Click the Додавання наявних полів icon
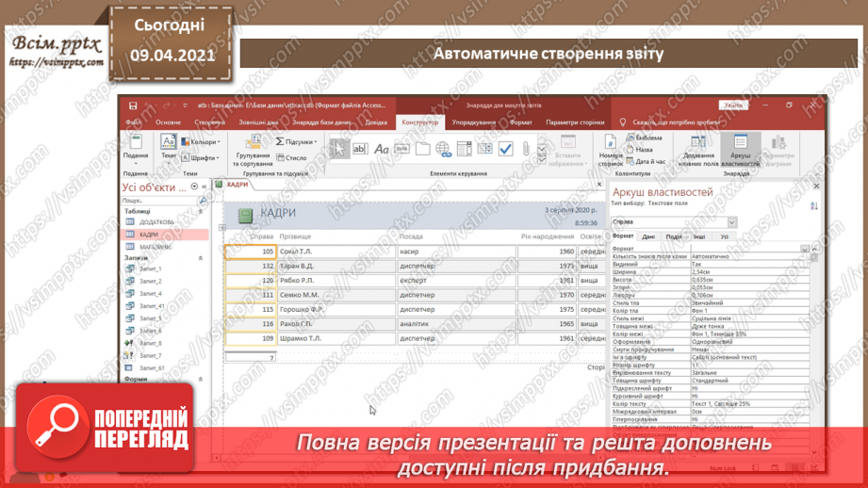 point(698,151)
